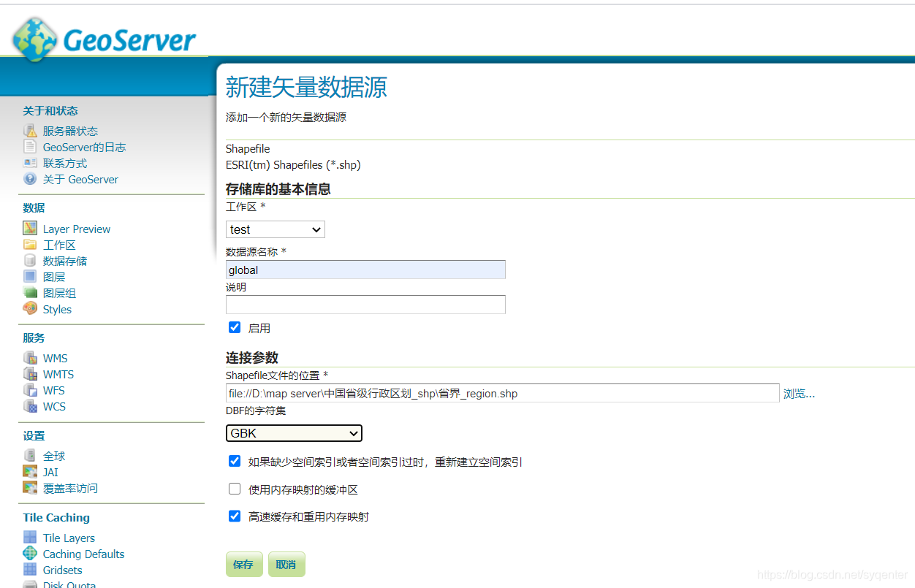Viewport: 915px width, 588px height.
Task: Click the Shapefile location path field
Action: 503,393
